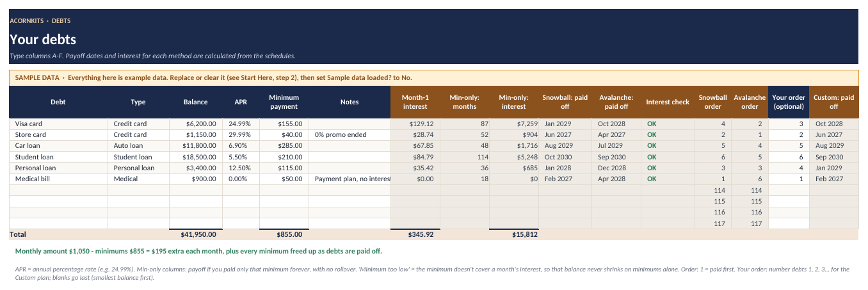Viewport: 868px width, 290px height.
Task: Click the Visa card min-only interest "$7,259"
Action: 514,124
